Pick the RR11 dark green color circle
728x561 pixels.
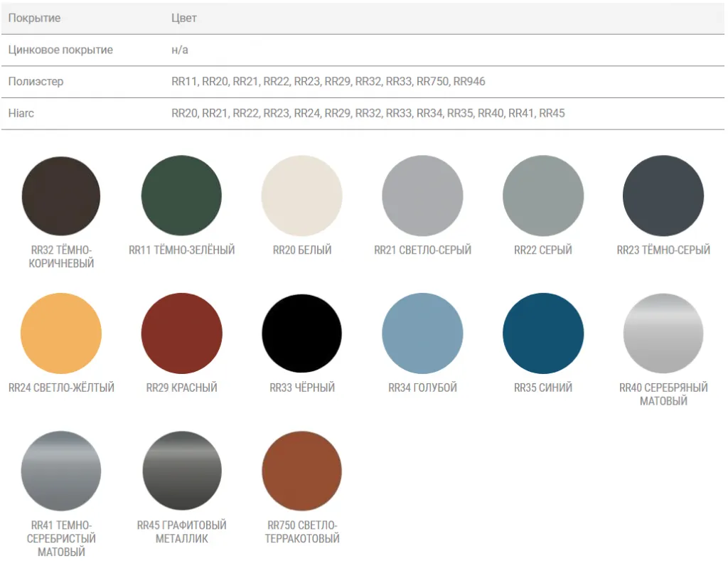tap(181, 196)
